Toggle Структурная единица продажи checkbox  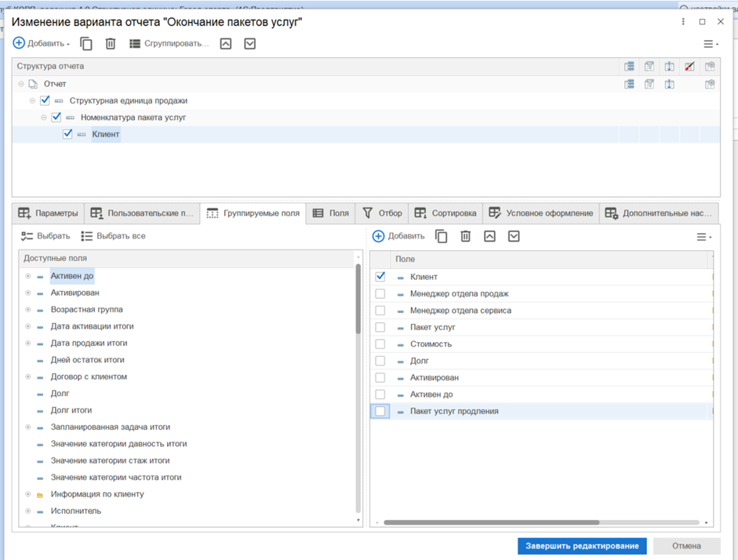(x=45, y=100)
